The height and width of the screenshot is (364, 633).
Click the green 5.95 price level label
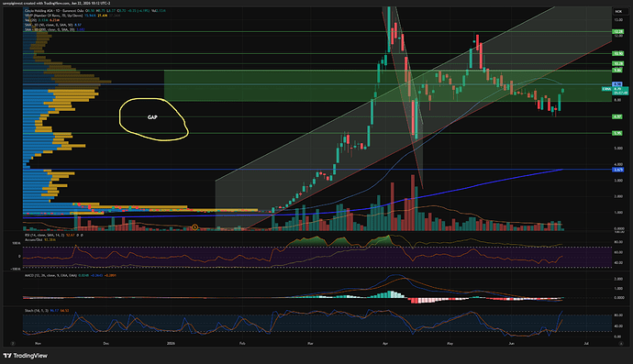[617, 133]
